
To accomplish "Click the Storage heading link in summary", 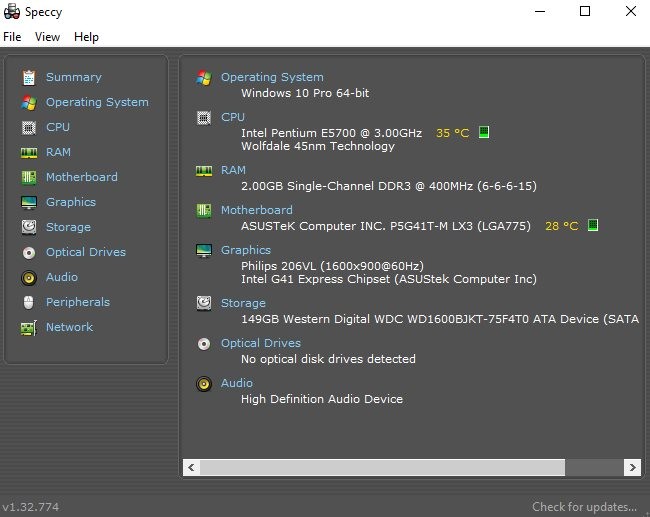I will pyautogui.click(x=243, y=303).
